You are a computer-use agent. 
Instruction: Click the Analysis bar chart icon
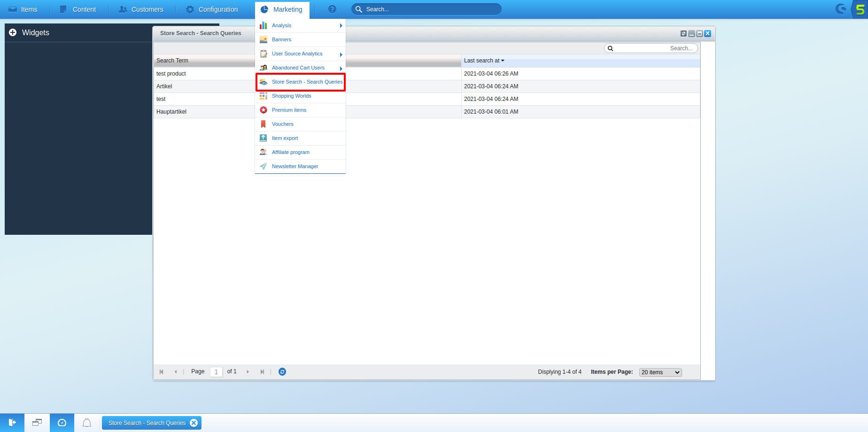[263, 25]
